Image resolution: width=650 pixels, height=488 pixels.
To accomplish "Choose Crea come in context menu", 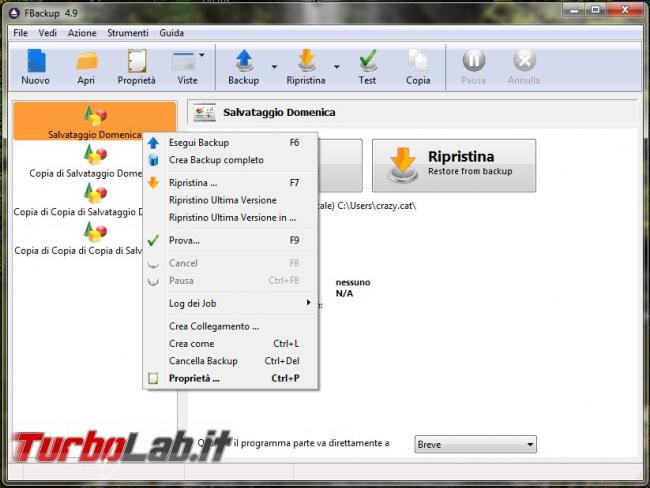I will point(230,344).
